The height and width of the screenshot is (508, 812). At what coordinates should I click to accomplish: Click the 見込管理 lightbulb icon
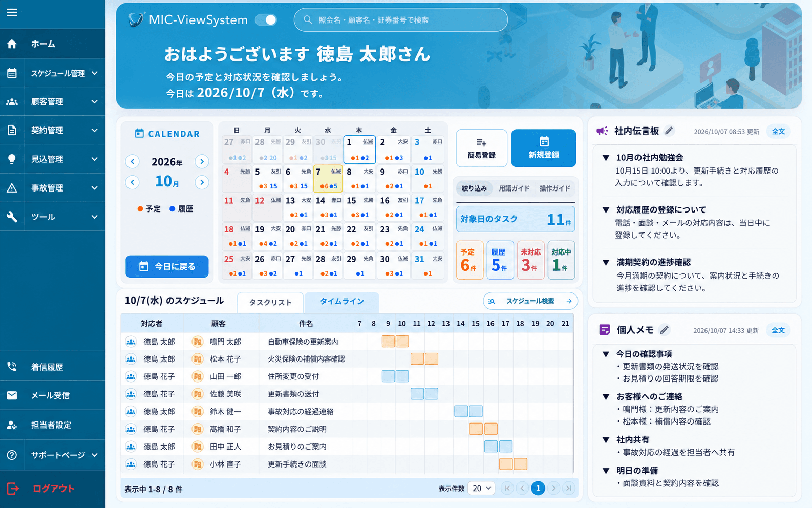coord(12,159)
